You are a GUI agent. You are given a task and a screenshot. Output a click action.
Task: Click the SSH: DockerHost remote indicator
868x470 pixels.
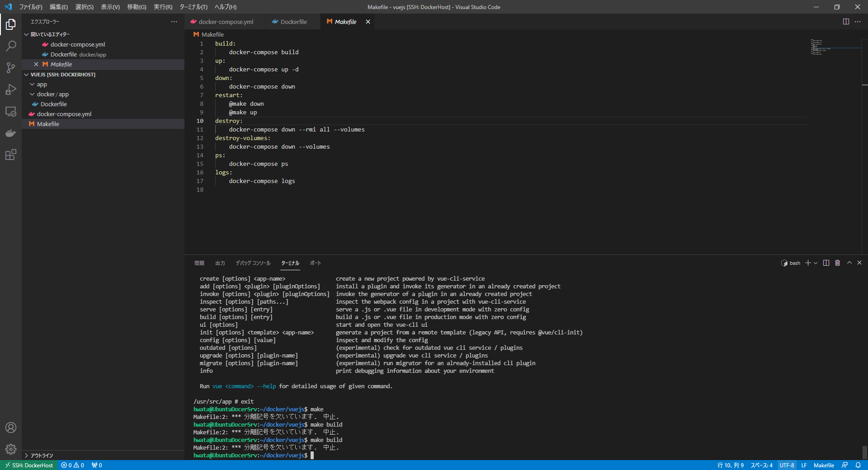pyautogui.click(x=29, y=465)
